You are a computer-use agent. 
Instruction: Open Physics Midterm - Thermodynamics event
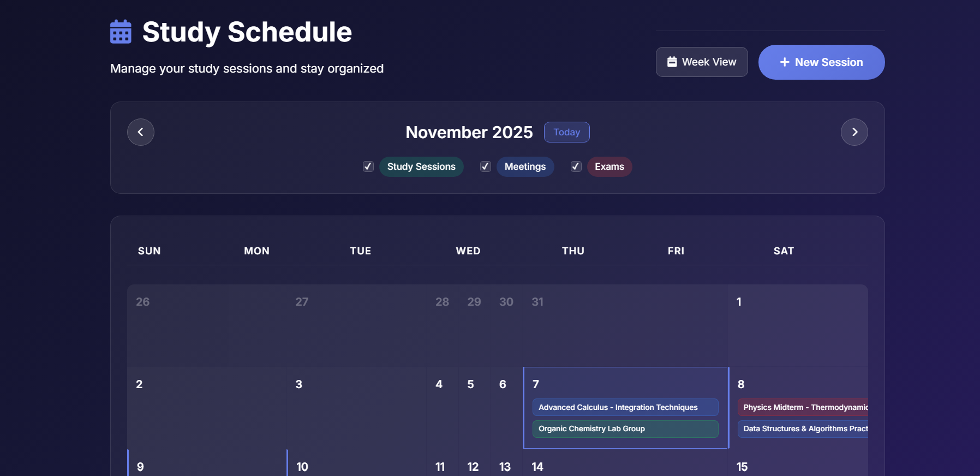pyautogui.click(x=803, y=407)
